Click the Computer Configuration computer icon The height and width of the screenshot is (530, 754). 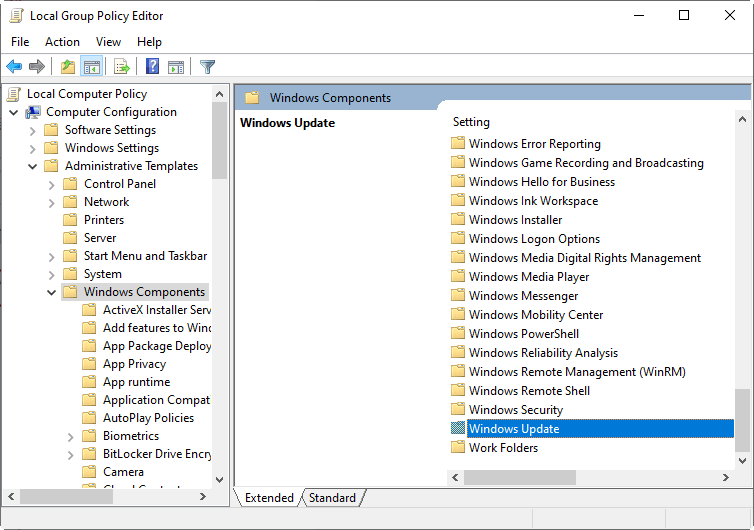(x=33, y=112)
